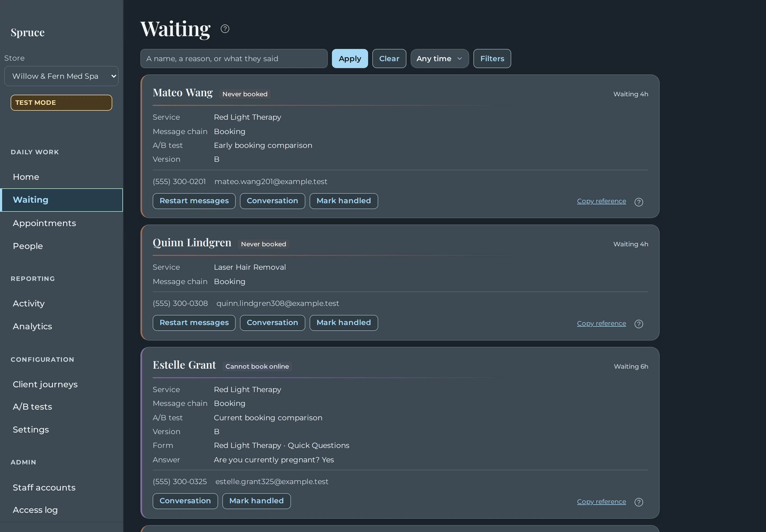Image resolution: width=766 pixels, height=532 pixels.
Task: Click email quinn.lindgren308@example.test
Action: pyautogui.click(x=278, y=304)
